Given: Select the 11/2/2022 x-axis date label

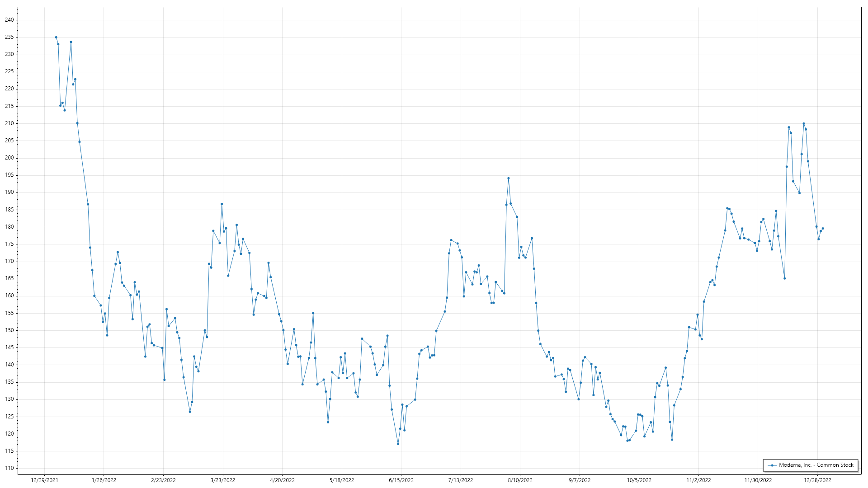Looking at the screenshot, I should pos(698,480).
